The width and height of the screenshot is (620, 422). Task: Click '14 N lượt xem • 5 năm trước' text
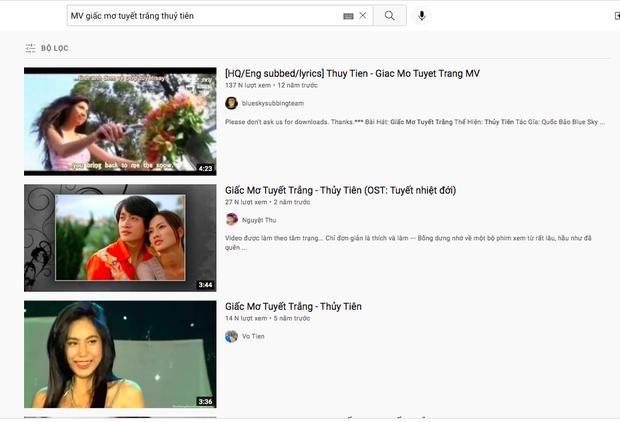[268, 318]
